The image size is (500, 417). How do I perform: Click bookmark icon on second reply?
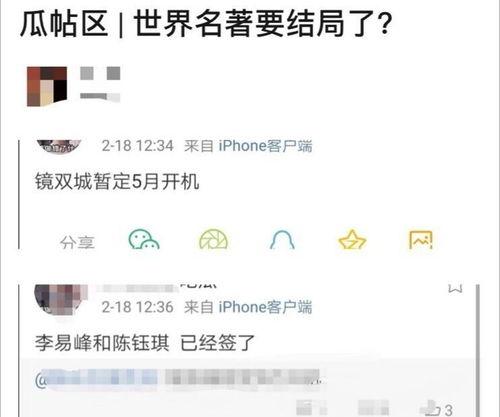pos(455,289)
